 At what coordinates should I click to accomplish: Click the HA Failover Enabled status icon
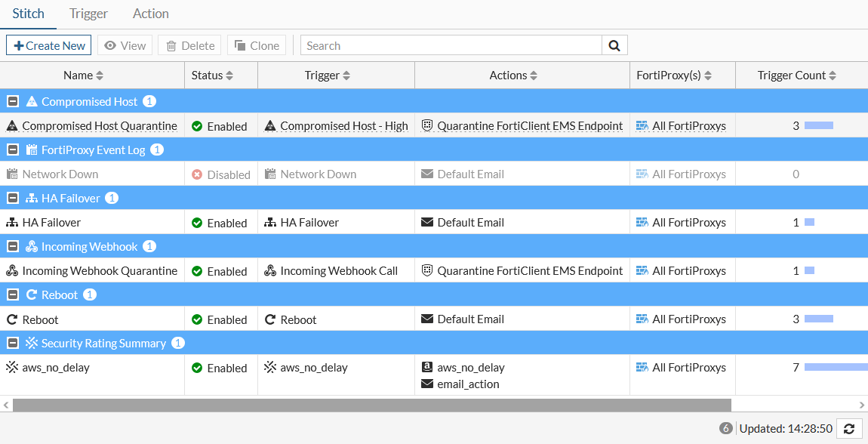[197, 223]
